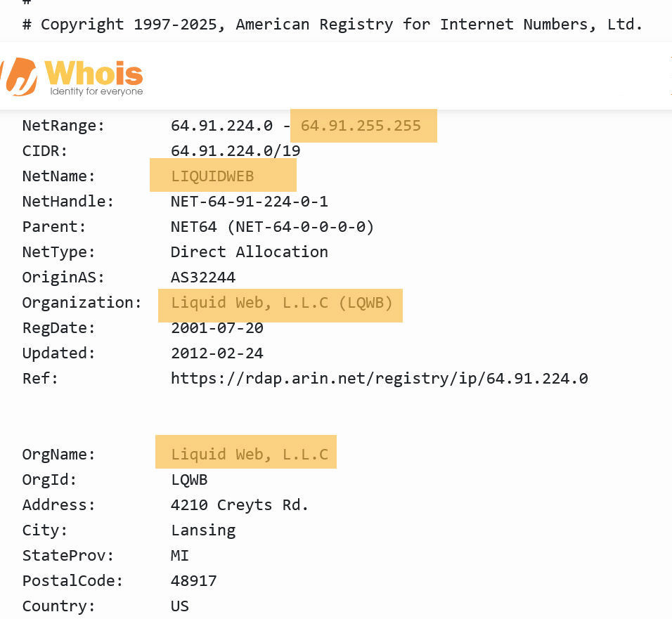The image size is (672, 619).
Task: Click the Whois logo icon
Action: pos(18,77)
